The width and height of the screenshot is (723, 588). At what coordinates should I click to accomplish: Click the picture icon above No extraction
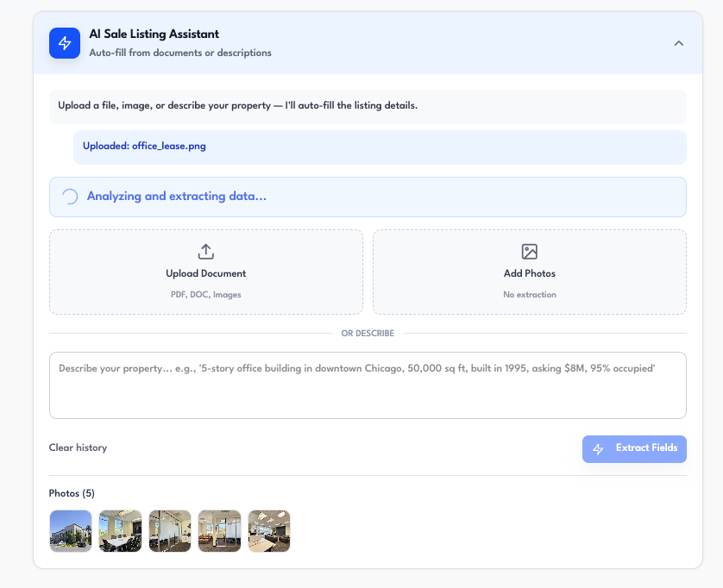pos(529,252)
